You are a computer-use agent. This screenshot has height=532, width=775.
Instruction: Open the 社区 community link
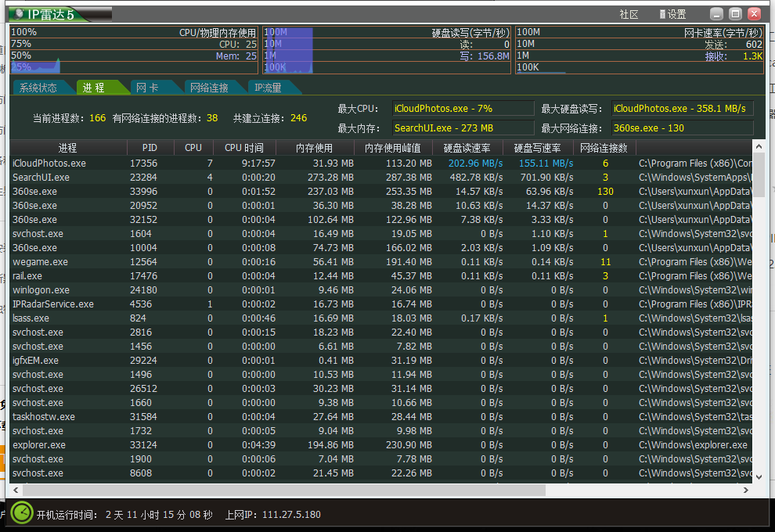[x=629, y=14]
